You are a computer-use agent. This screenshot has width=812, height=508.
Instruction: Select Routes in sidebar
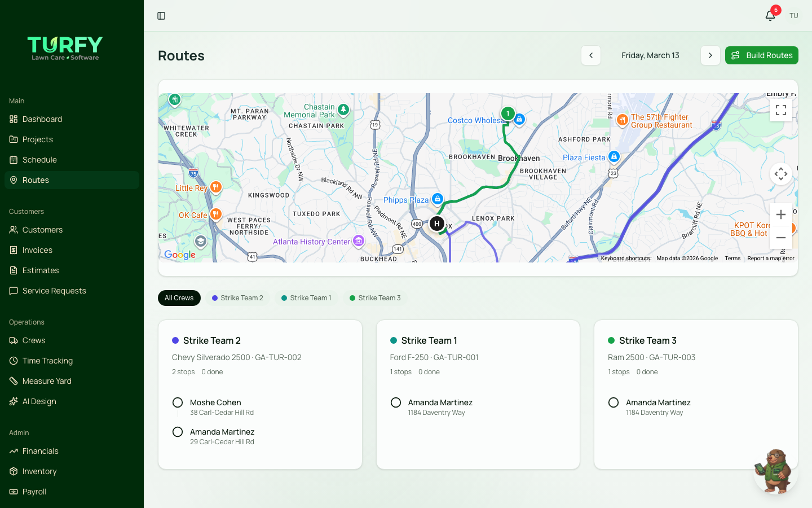click(72, 180)
